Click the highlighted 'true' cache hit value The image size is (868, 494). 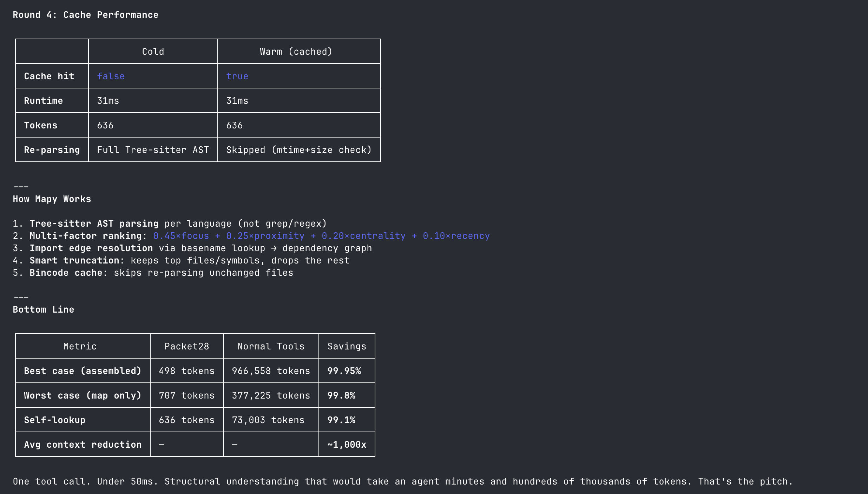pos(237,76)
